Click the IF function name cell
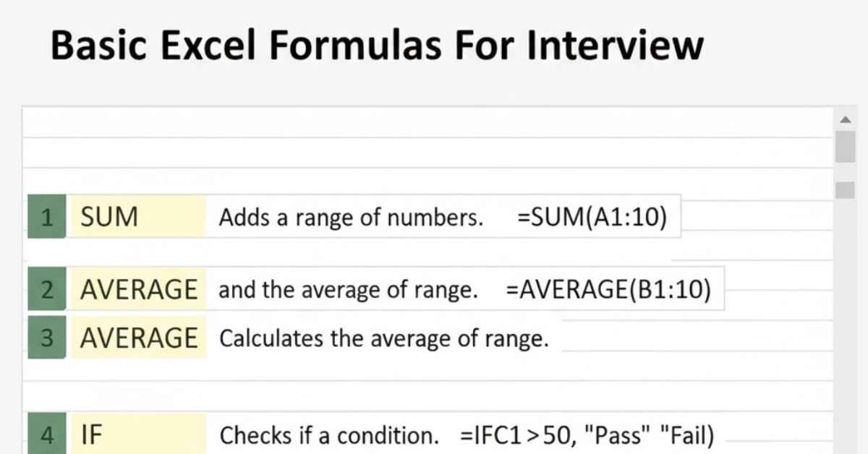 pyautogui.click(x=137, y=434)
